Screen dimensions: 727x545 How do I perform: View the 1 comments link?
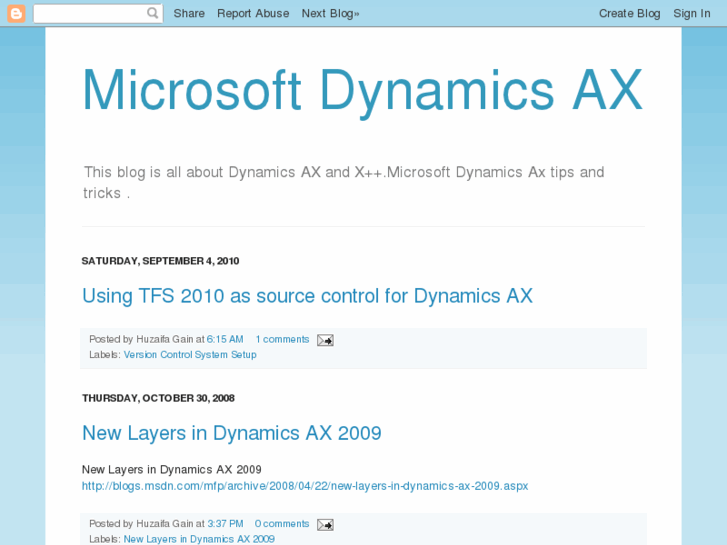(282, 339)
